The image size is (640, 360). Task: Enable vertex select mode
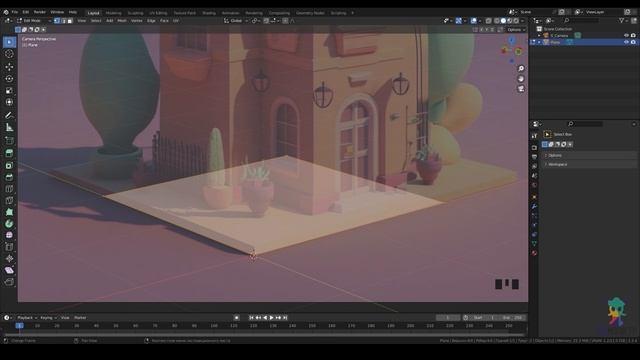tap(57, 20)
